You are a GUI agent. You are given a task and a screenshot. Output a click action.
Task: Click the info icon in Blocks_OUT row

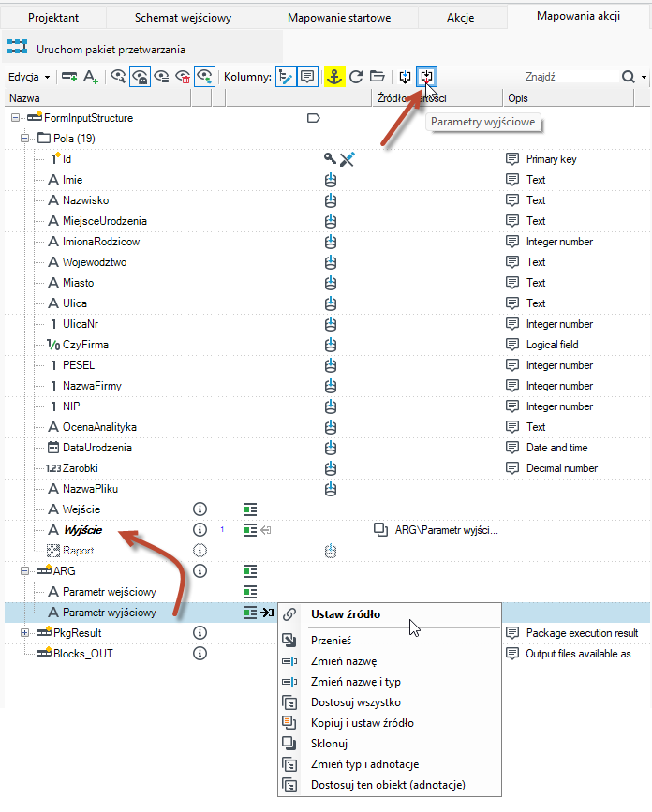click(200, 654)
